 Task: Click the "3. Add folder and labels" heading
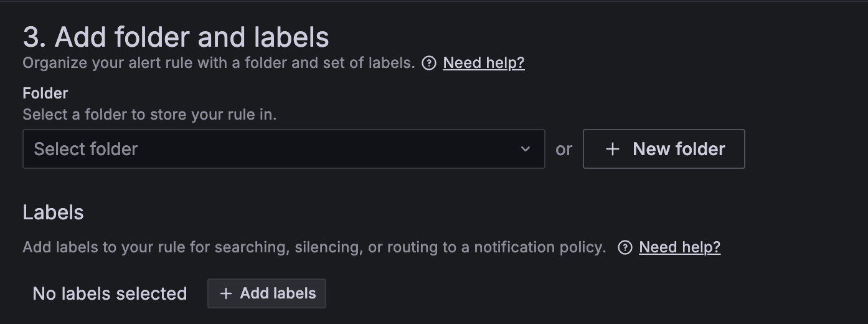(176, 37)
